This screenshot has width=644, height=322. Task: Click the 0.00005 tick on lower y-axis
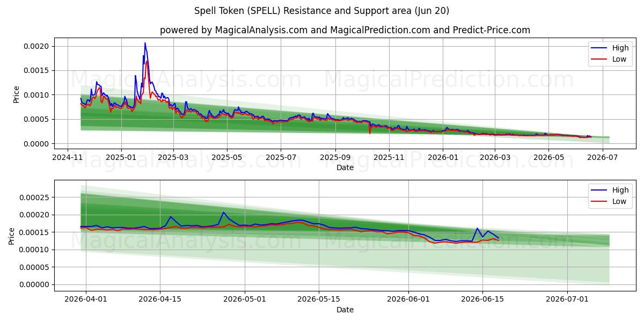coord(34,267)
